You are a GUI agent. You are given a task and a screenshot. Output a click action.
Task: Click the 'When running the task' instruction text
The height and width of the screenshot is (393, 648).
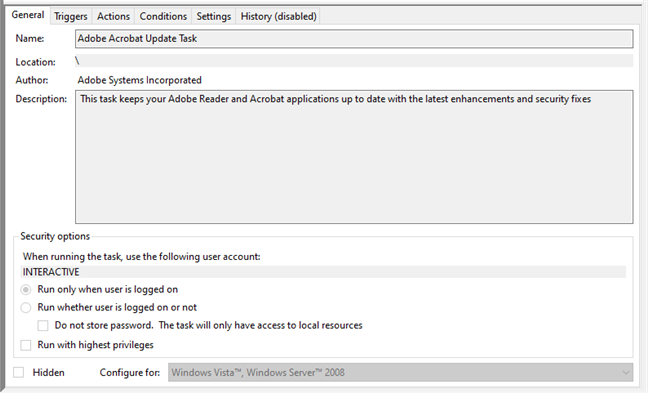pyautogui.click(x=142, y=257)
